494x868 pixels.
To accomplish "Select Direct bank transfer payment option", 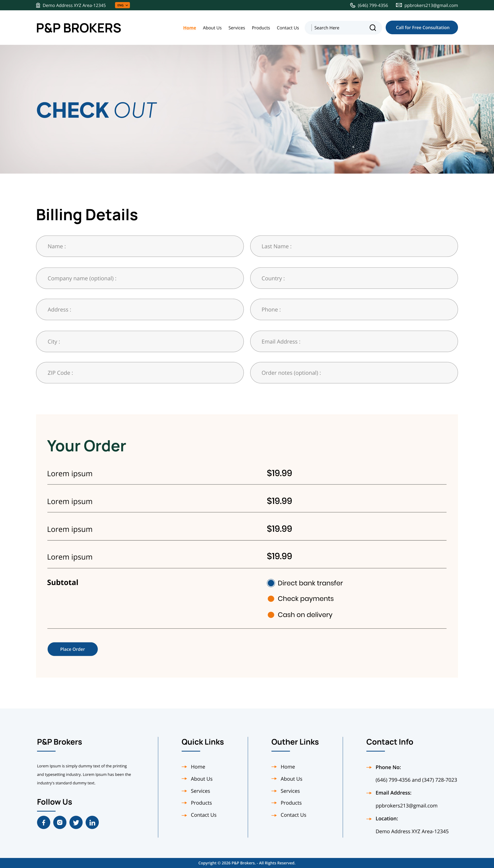I will (271, 583).
